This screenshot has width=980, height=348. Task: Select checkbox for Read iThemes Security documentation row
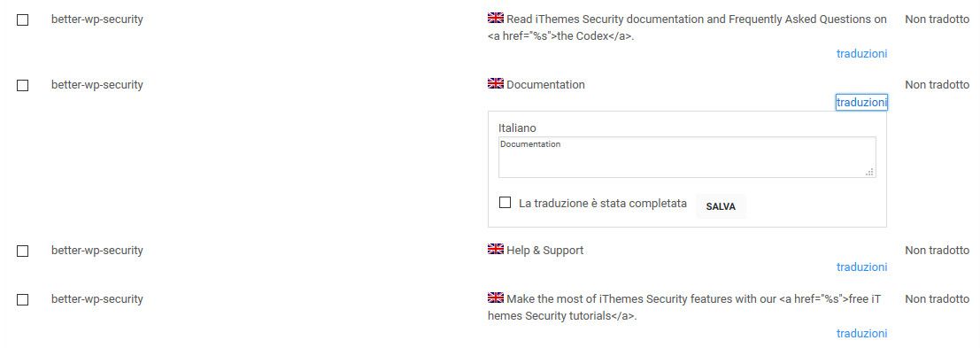[22, 20]
